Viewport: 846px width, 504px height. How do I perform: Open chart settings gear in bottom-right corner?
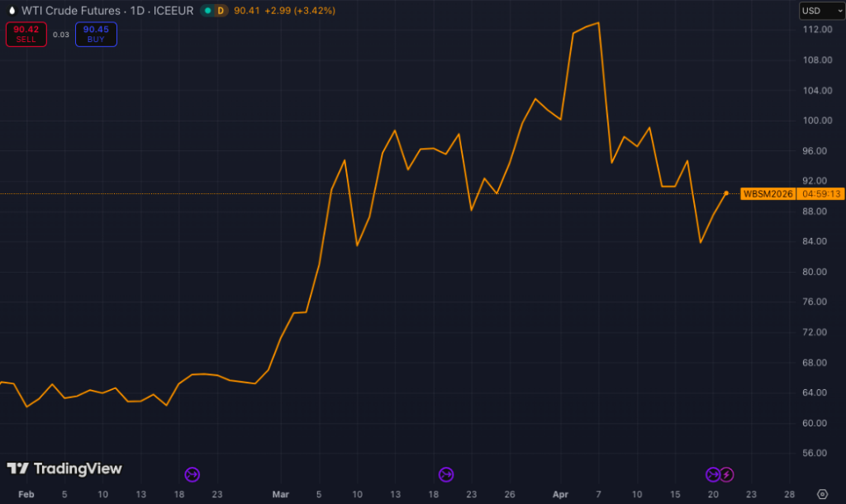pyautogui.click(x=822, y=493)
